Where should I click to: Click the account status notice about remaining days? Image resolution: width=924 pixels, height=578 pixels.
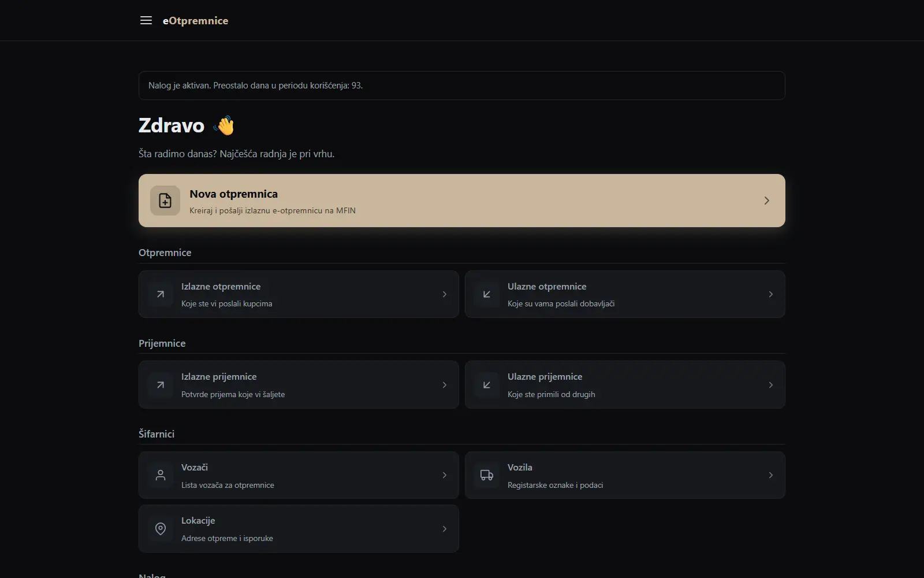click(x=462, y=86)
